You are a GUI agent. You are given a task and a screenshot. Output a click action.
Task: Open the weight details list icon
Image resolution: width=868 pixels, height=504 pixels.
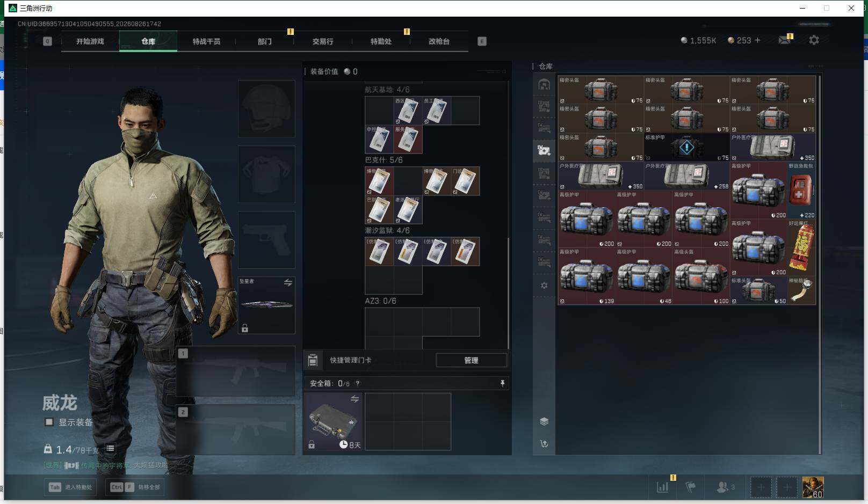[110, 448]
